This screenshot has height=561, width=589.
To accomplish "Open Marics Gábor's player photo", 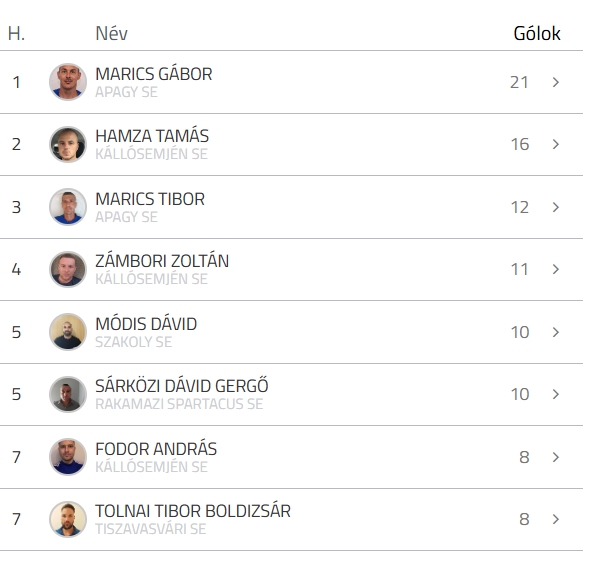I will click(68, 82).
